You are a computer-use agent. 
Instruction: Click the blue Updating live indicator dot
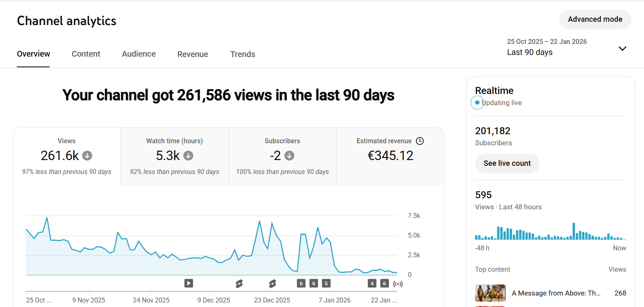tap(477, 103)
